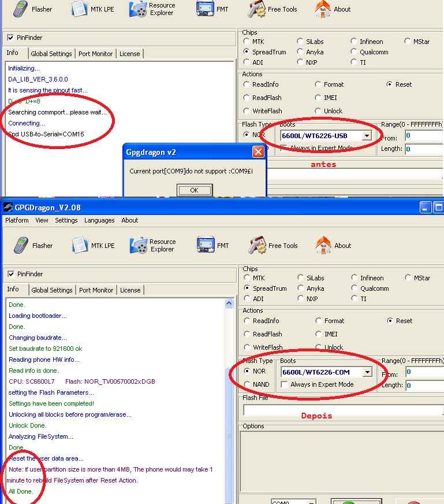Open FMT tool in the upper window toolbar
Viewport: 444px width, 504px height.
click(212, 9)
